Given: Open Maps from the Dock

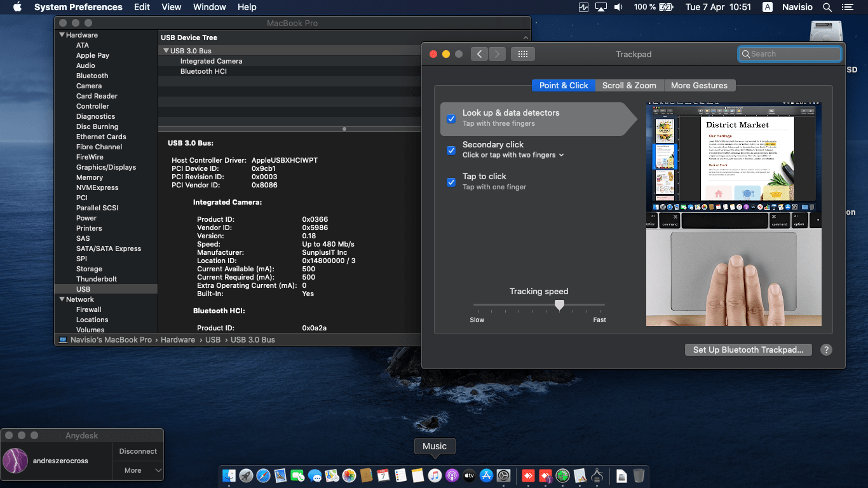Looking at the screenshot, I should 332,475.
